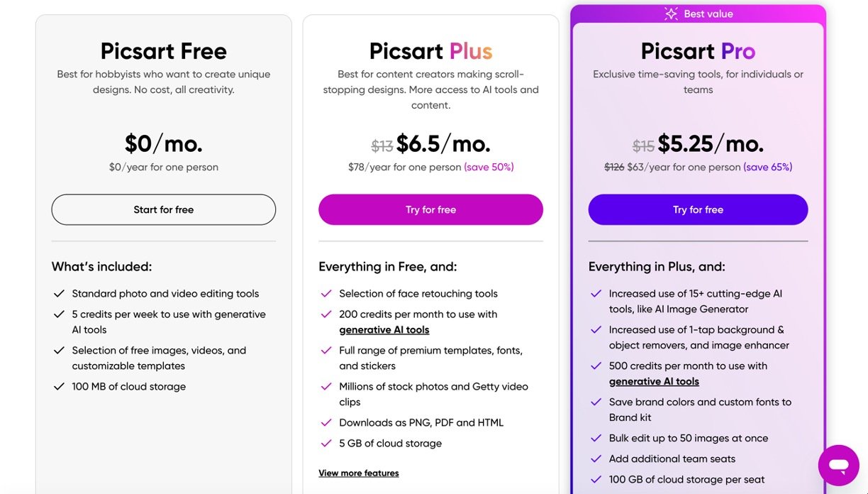Open the chat support bubble widget
This screenshot has height=494, width=868.
(x=838, y=466)
